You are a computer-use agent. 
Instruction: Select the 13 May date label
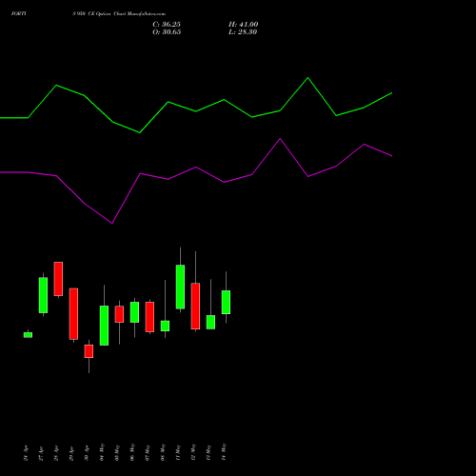point(208,452)
